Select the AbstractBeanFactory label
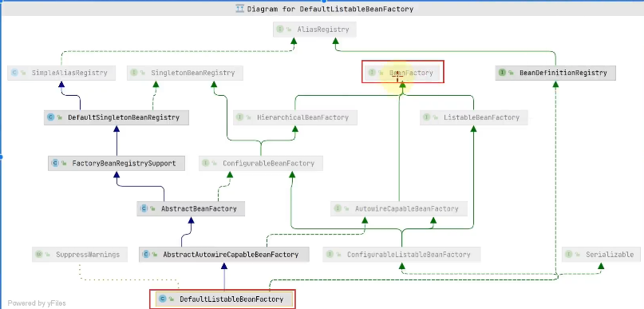The image size is (644, 309). [199, 208]
